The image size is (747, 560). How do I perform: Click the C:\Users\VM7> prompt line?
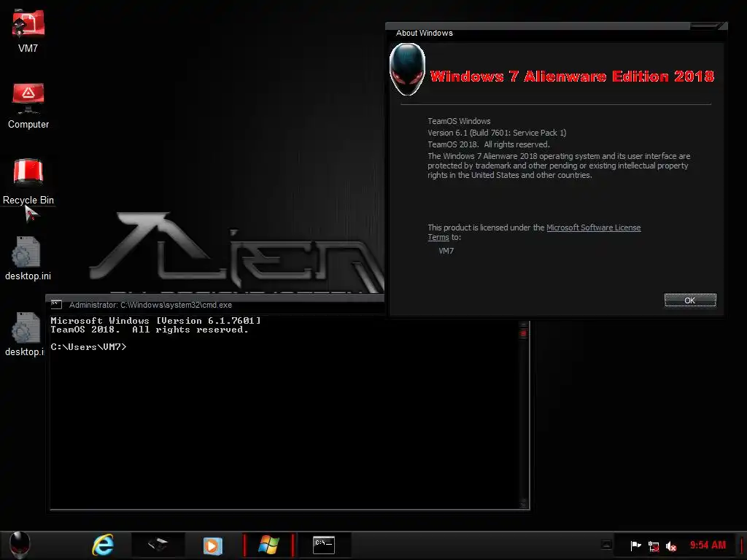[88, 347]
